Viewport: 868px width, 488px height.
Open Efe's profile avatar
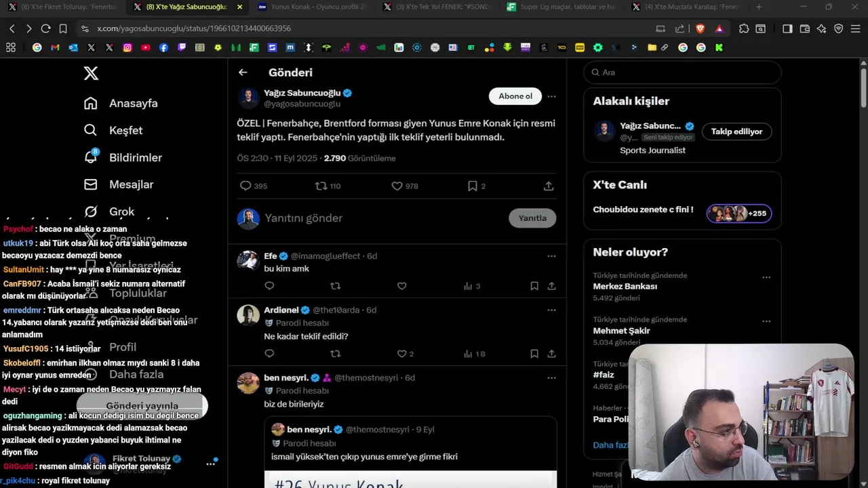(x=248, y=260)
